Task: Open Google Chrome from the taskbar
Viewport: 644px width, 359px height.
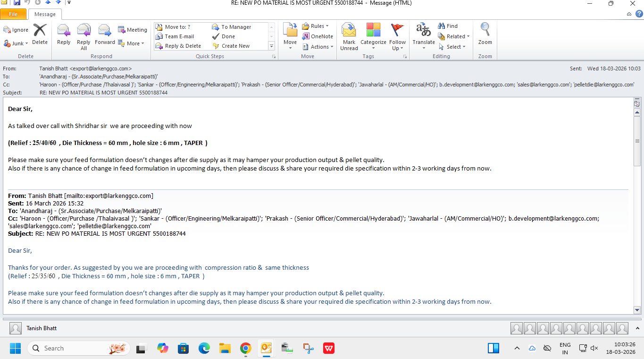Action: point(245,349)
